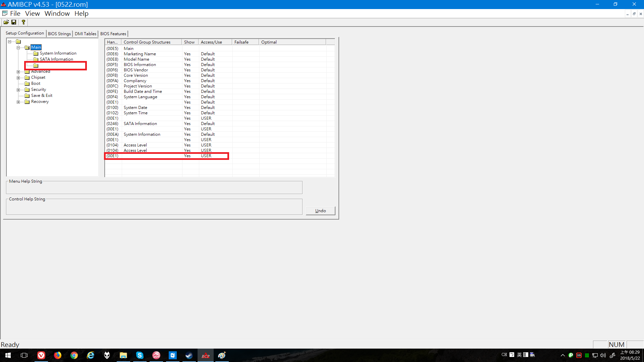Open File Explorer from the taskbar
644x362 pixels.
123,355
